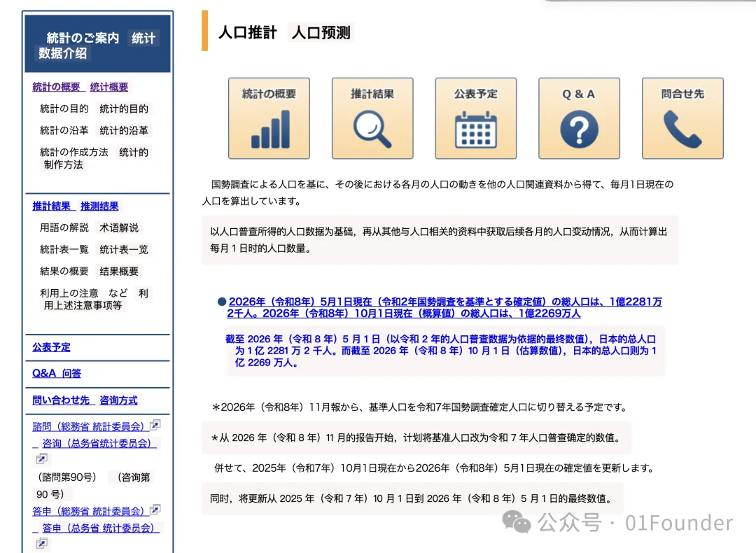The width and height of the screenshot is (756, 553).
Task: Open sidebar link 問い合わせ先 咨询方式
Action: [85, 400]
